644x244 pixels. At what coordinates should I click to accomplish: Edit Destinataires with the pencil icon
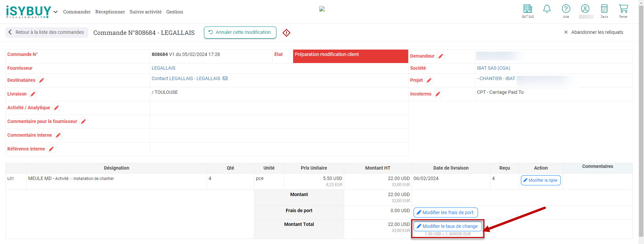pos(42,80)
